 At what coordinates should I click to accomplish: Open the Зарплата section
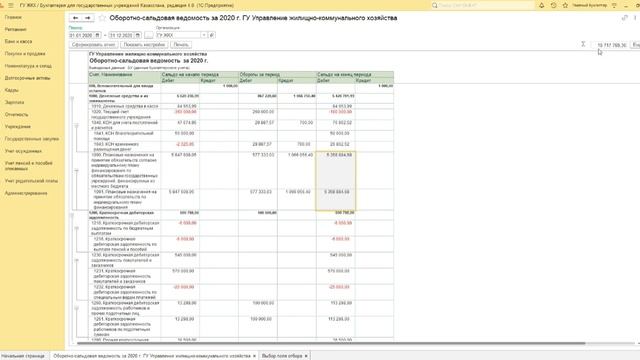coord(14,102)
